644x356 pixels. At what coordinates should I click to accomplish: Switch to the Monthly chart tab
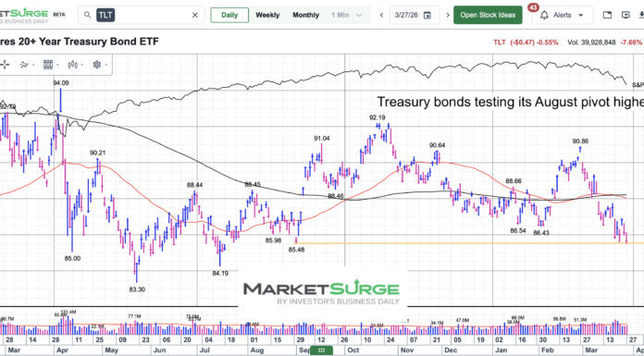tap(305, 15)
